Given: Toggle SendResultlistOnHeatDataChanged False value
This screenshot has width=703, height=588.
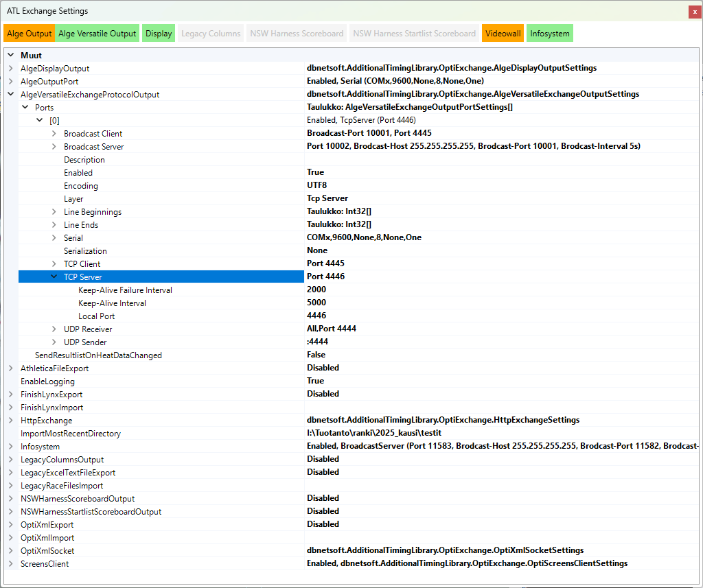Looking at the screenshot, I should (501, 355).
